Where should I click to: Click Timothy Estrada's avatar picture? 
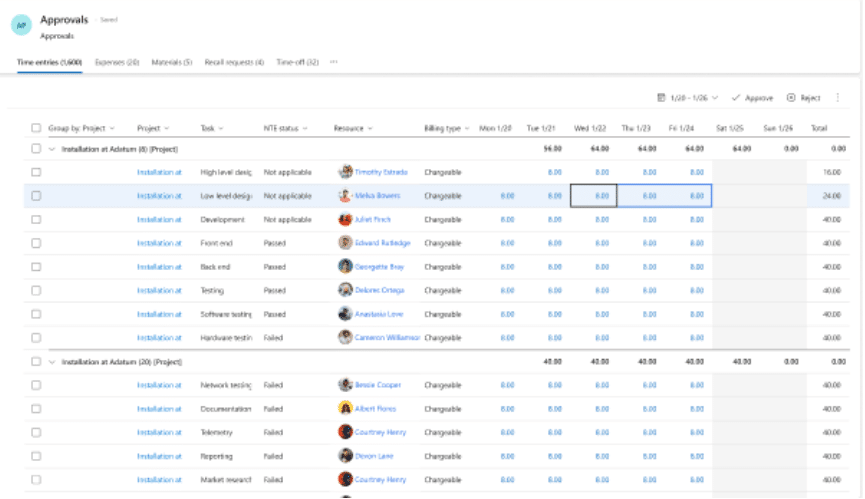tap(346, 172)
